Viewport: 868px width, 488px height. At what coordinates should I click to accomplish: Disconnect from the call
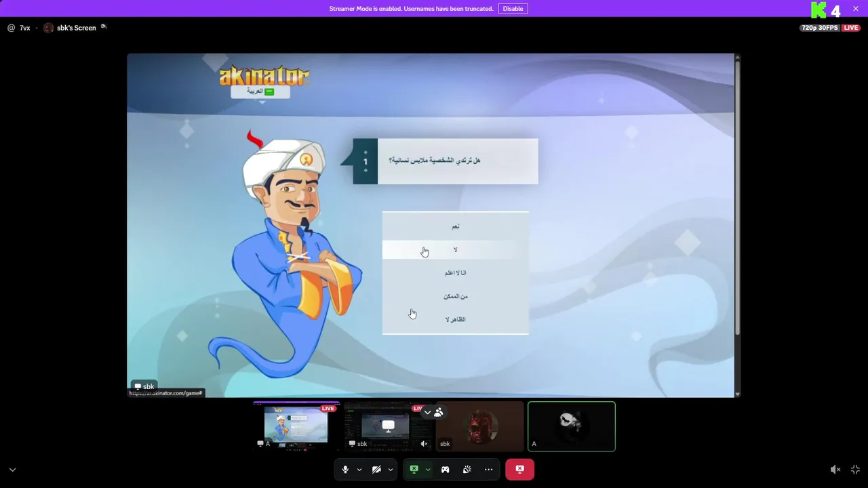coord(519,469)
